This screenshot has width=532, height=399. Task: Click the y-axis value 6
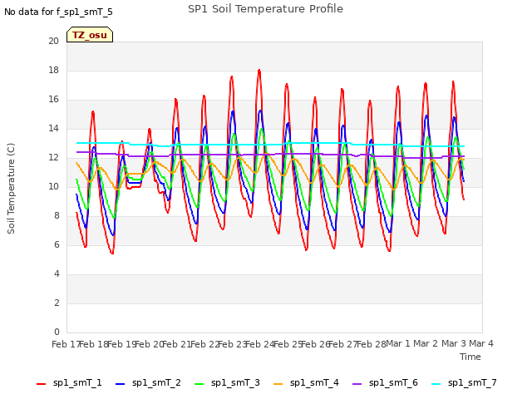(57, 245)
